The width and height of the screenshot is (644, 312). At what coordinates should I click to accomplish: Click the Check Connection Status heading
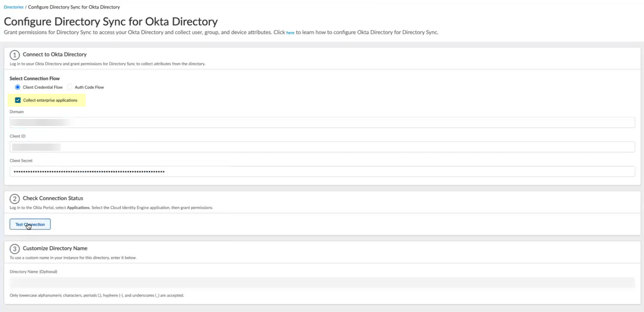click(x=53, y=198)
